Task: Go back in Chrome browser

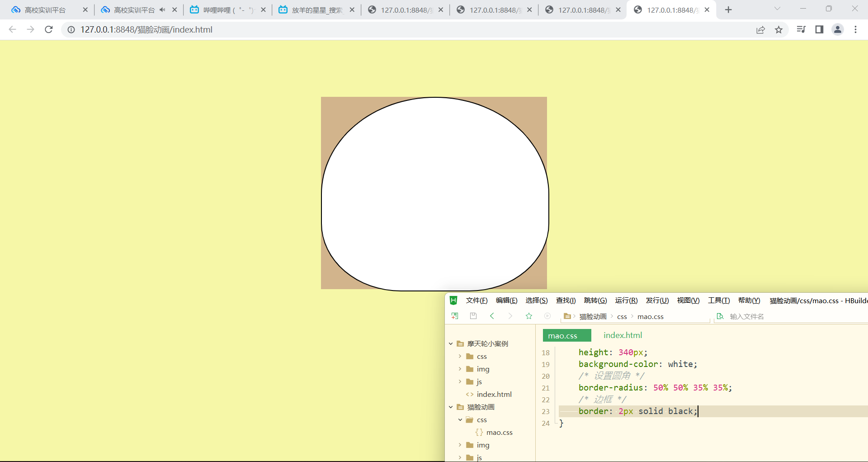Action: coord(12,29)
